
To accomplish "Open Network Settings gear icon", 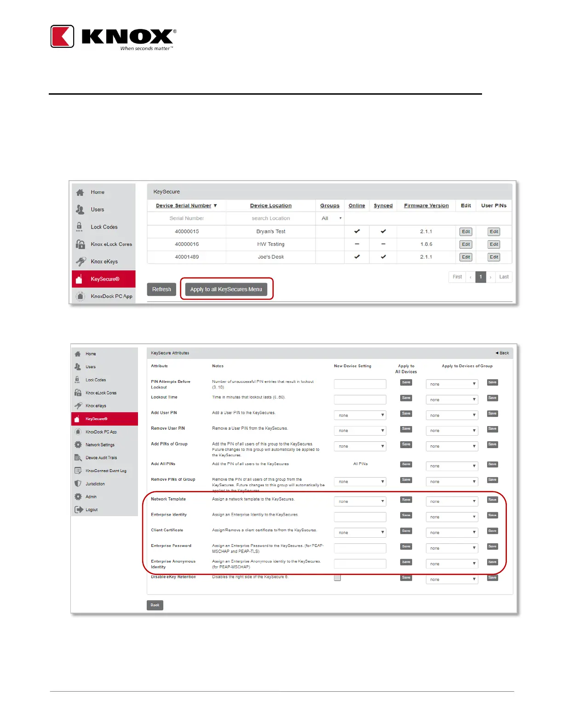I will [x=78, y=445].
